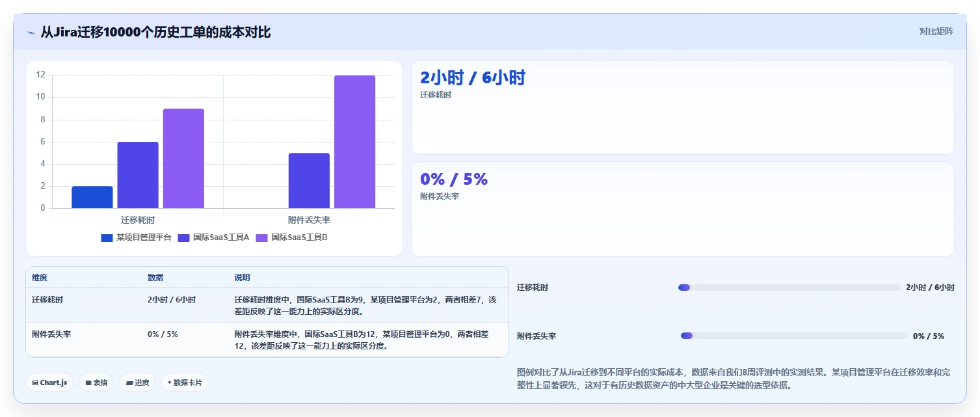Click the 迁移耗时 x-axis label on the chart
This screenshot has height=417, width=980.
(138, 220)
